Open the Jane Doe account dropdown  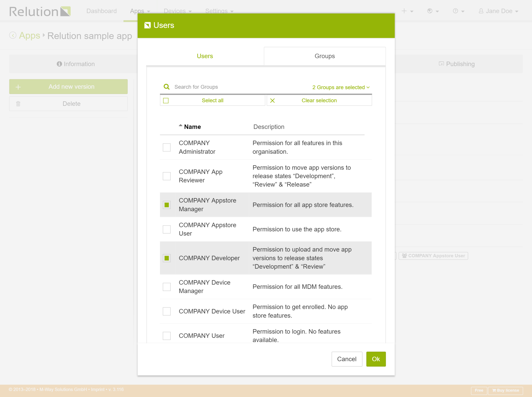[499, 11]
